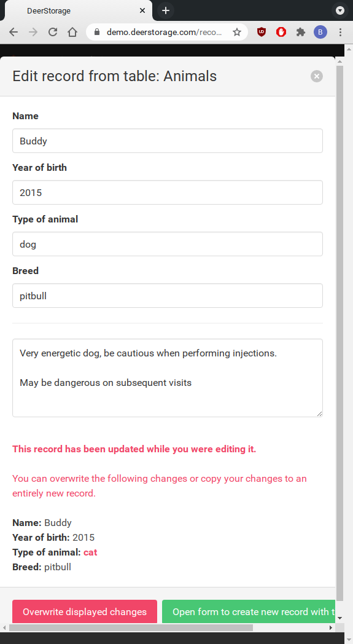This screenshot has height=644, width=353.
Task: Open the browser home page icon
Action: tap(72, 32)
